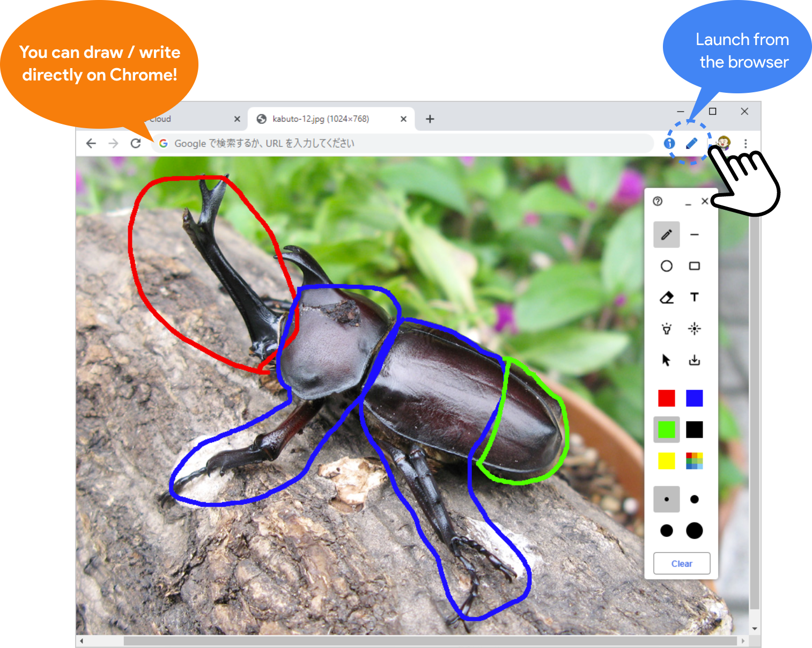Screen dimensions: 812x648
Task: Pick the red color swatch
Action: tap(666, 399)
